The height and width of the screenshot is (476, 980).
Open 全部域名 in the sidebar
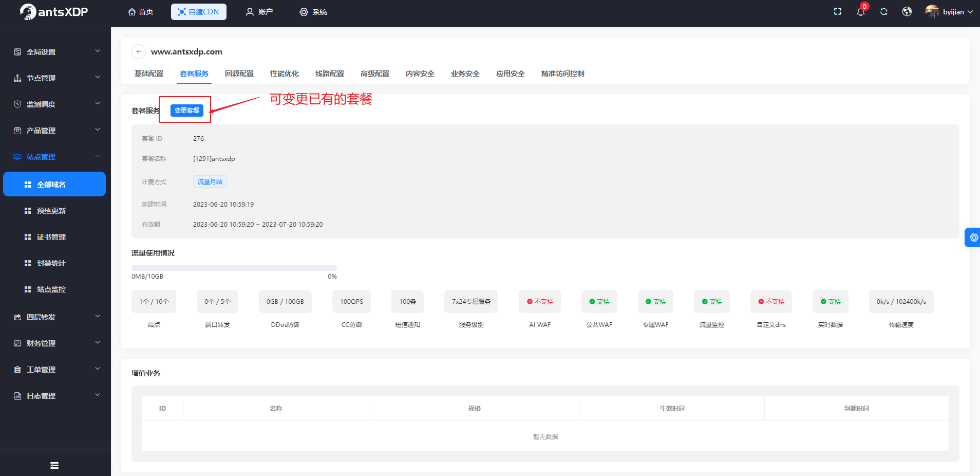54,184
